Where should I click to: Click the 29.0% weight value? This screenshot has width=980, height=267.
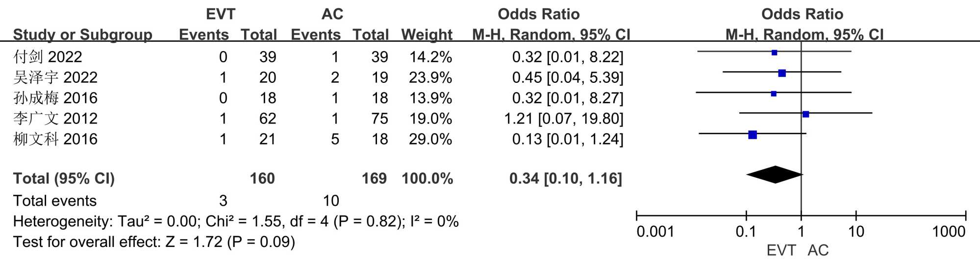click(x=430, y=139)
